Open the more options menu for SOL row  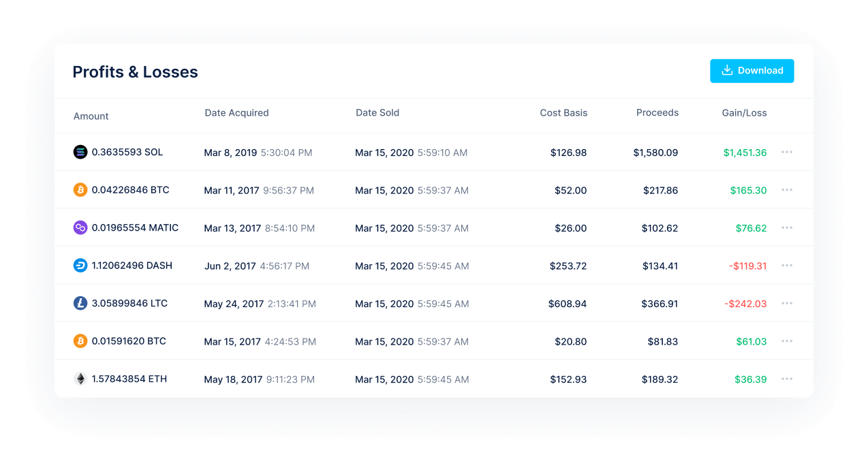point(787,152)
